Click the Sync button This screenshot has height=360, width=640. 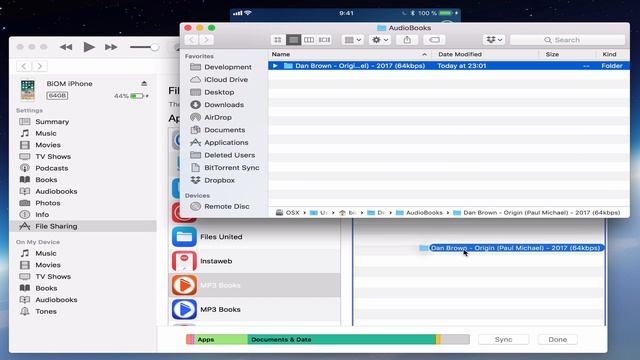(x=503, y=340)
